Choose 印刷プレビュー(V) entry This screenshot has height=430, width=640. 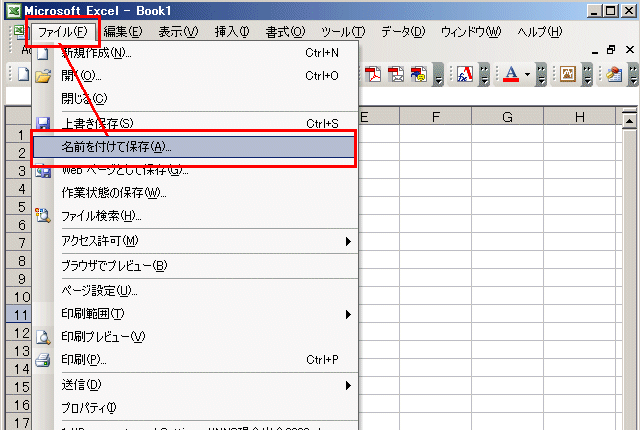[x=196, y=337]
